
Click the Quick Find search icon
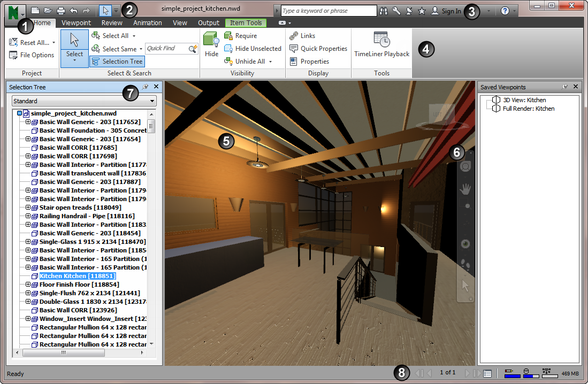click(193, 49)
